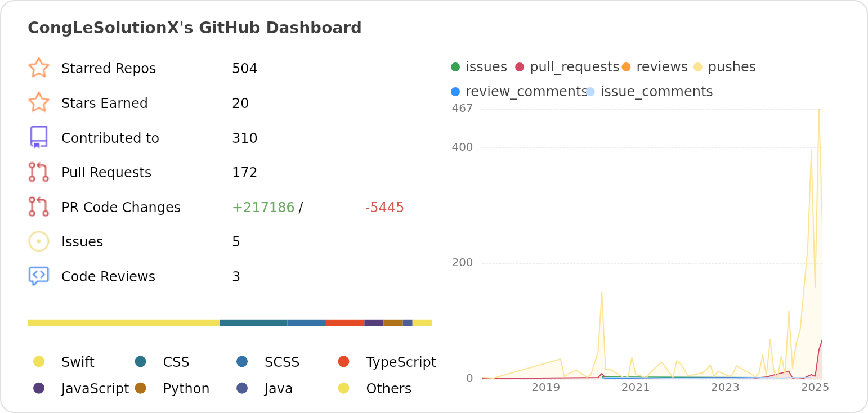Click the Starred Repos star icon

[39, 68]
